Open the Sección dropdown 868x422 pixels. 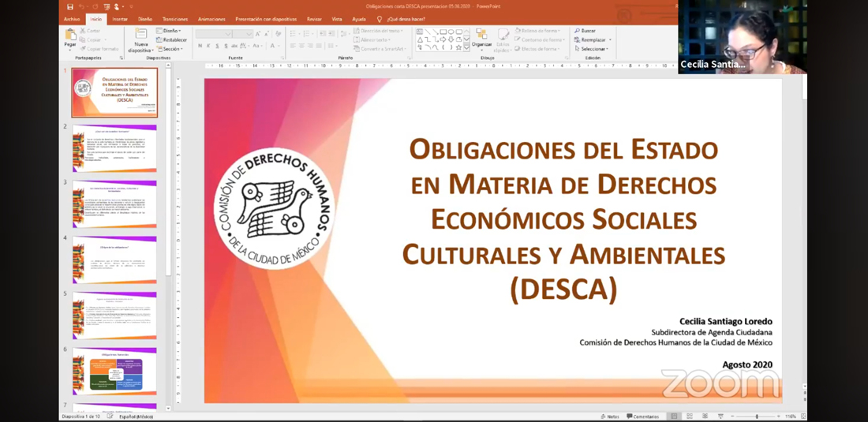[x=169, y=49]
